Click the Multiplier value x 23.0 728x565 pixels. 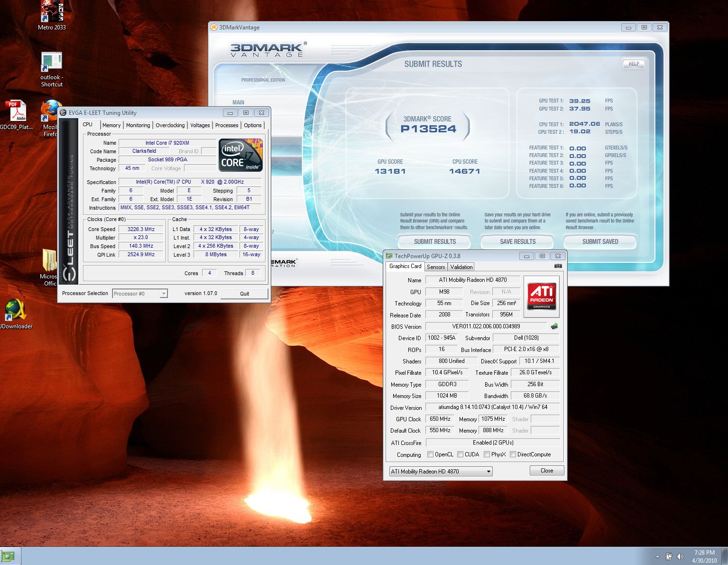point(141,238)
